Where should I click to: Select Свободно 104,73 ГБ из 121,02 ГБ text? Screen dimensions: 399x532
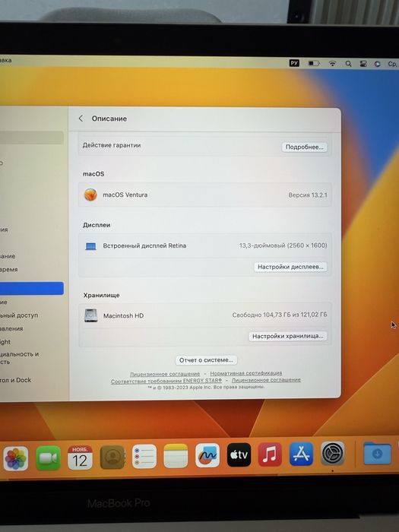(280, 315)
